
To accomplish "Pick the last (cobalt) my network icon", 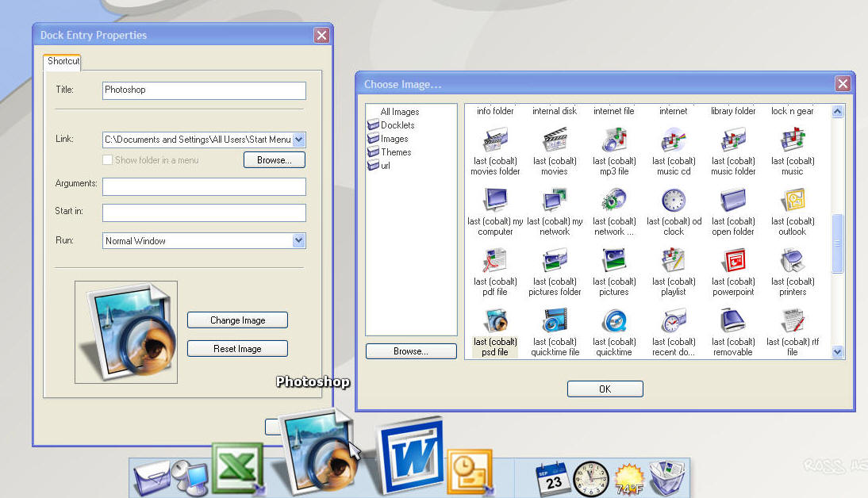I will pos(555,200).
